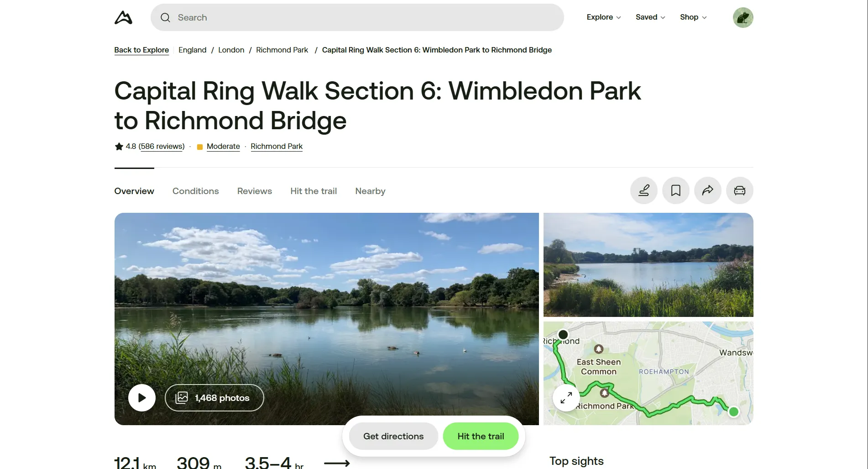
Task: Open your profile avatar icon
Action: pyautogui.click(x=743, y=17)
